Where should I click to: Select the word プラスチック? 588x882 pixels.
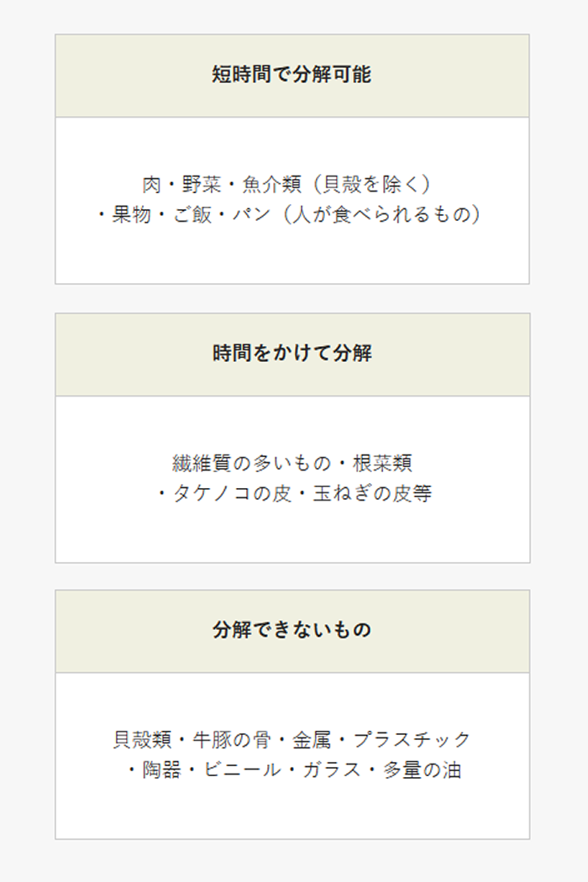click(412, 740)
